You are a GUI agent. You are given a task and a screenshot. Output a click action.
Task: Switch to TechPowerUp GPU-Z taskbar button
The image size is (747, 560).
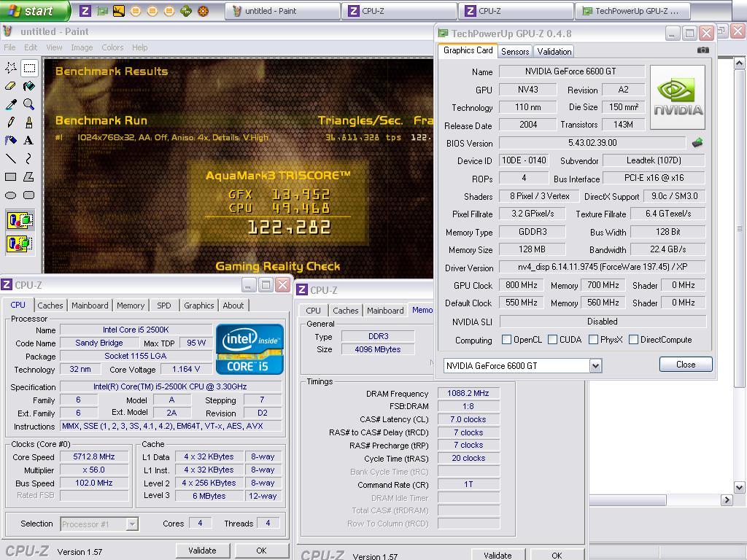point(633,11)
